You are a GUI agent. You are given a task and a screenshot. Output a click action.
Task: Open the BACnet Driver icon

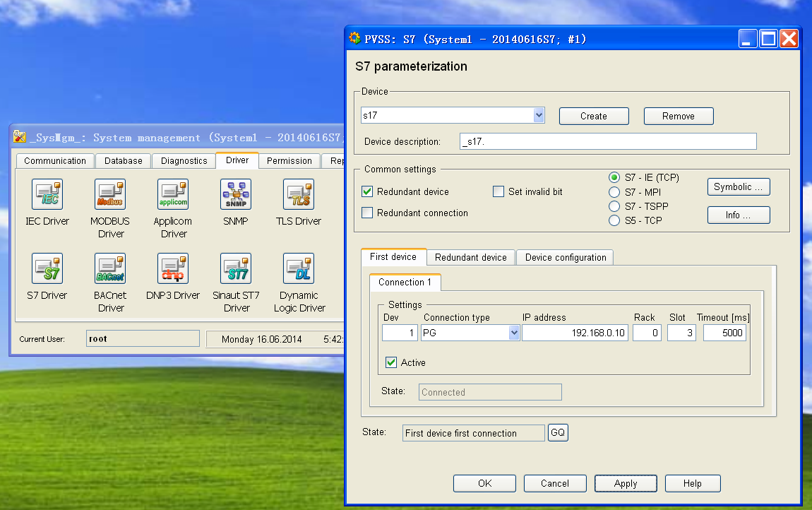110,268
